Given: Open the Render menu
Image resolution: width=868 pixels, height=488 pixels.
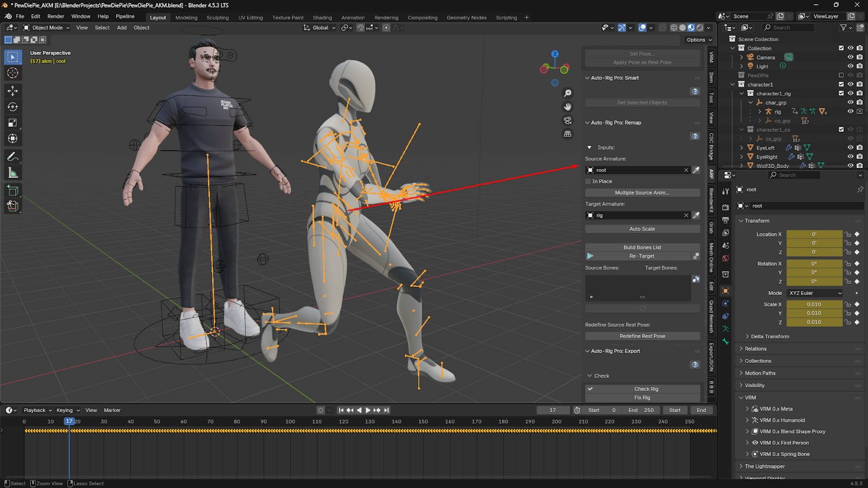Looking at the screenshot, I should pos(55,16).
